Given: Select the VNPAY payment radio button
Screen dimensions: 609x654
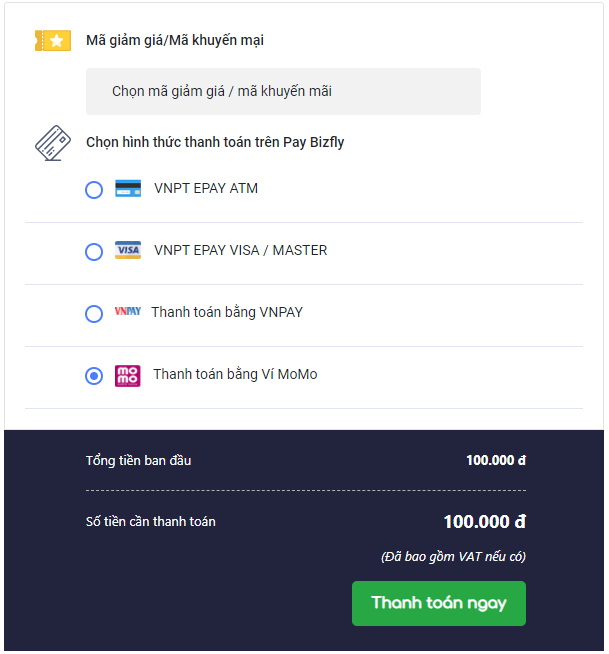Looking at the screenshot, I should point(94,314).
